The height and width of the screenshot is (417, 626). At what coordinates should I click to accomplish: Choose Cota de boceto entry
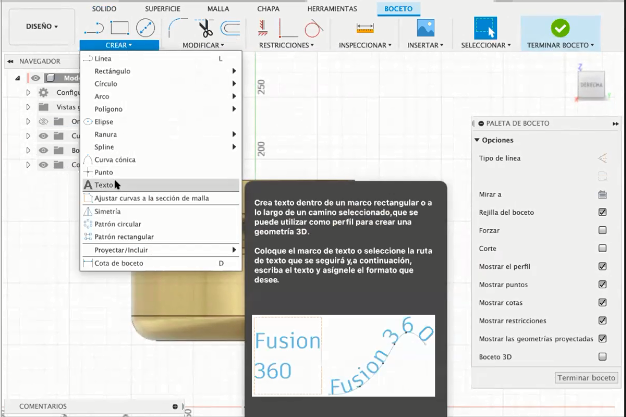161,263
